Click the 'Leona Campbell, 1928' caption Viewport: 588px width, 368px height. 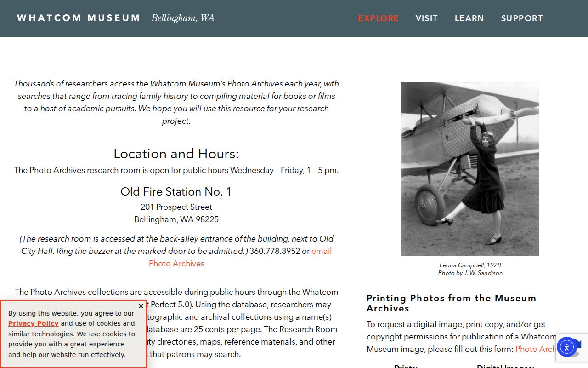coord(470,265)
